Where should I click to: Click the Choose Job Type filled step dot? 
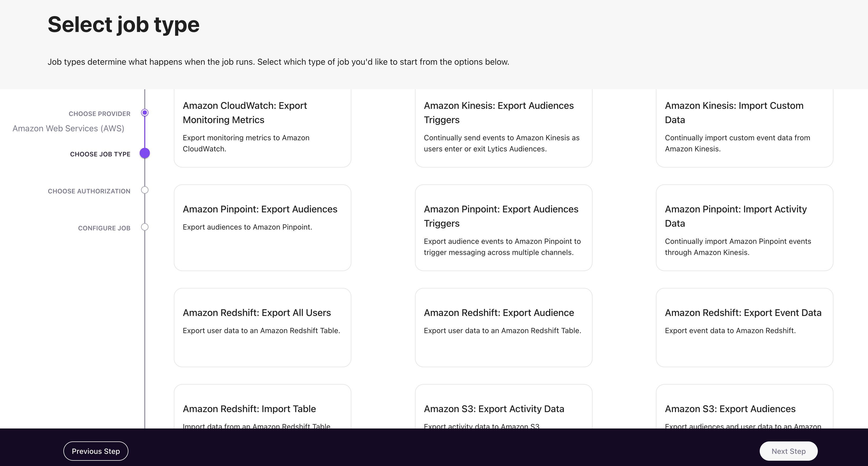tap(144, 153)
